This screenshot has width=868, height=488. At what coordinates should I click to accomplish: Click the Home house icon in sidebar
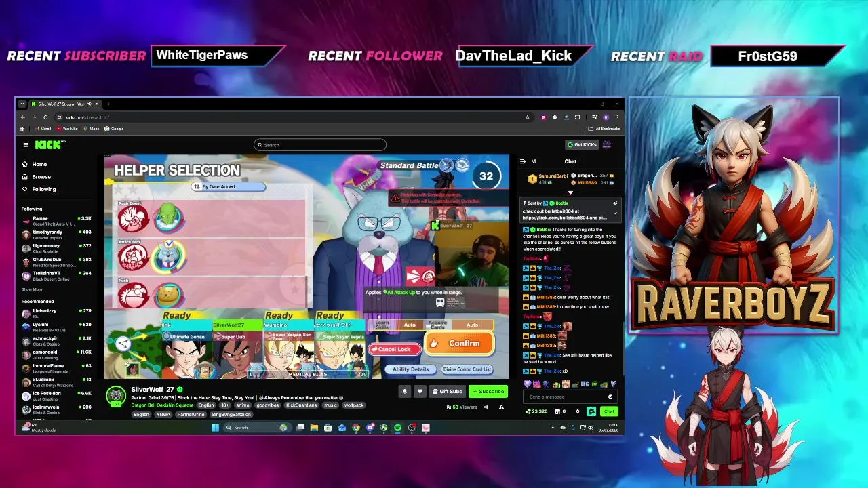(x=25, y=164)
